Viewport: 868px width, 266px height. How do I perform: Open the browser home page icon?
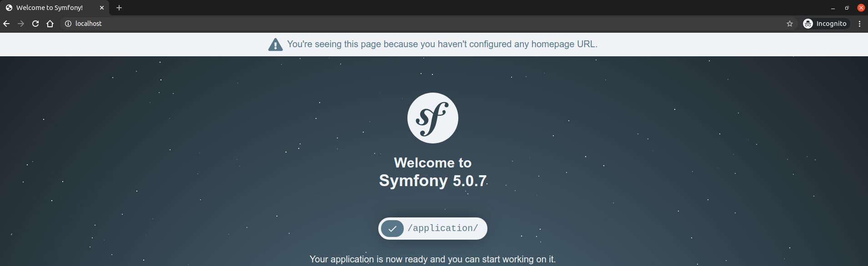click(x=50, y=24)
